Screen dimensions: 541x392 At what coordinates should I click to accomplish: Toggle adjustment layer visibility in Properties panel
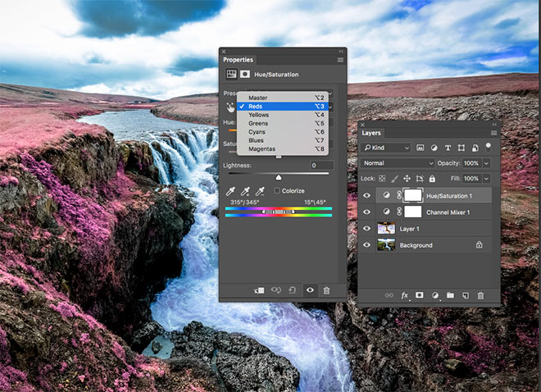point(310,290)
